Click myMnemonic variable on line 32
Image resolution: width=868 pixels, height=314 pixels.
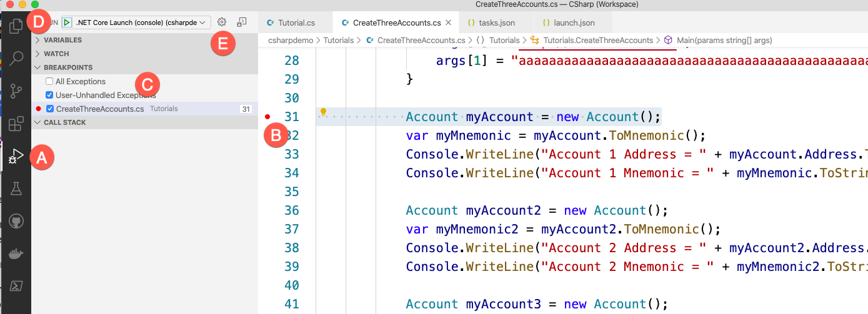point(478,135)
